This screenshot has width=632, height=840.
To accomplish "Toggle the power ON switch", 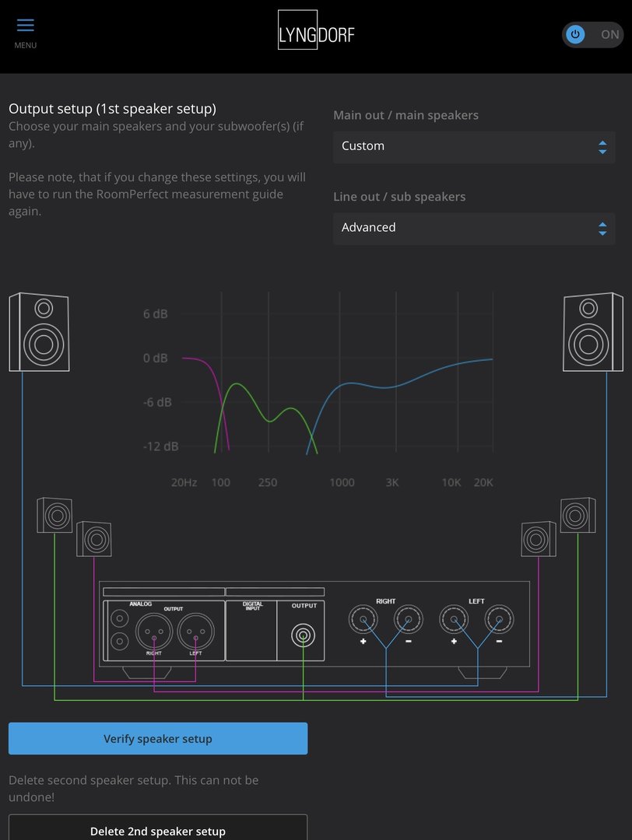I will point(593,35).
